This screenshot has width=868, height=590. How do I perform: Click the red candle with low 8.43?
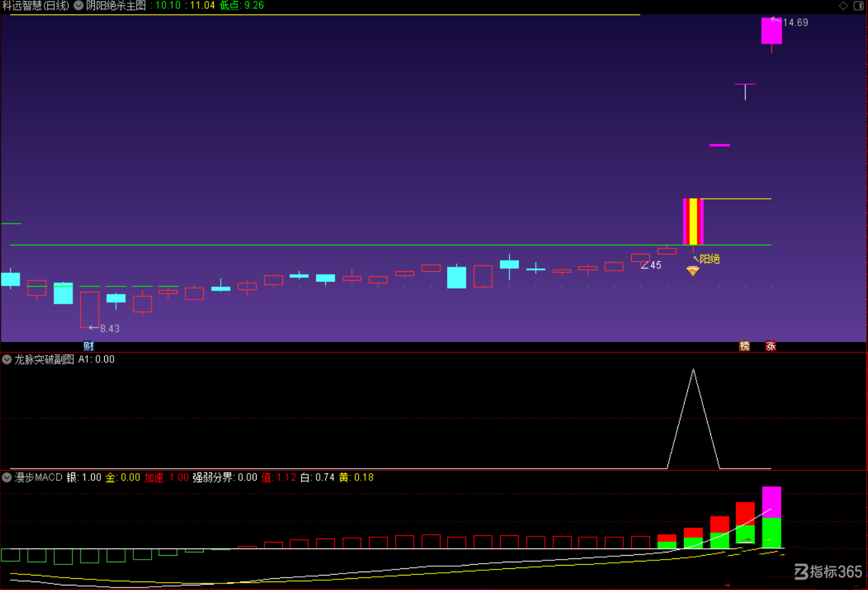[x=89, y=310]
